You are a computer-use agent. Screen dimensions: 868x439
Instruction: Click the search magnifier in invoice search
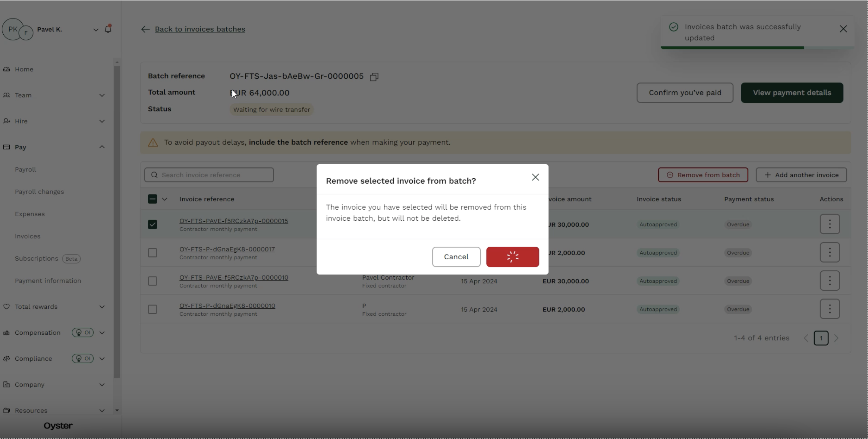154,175
